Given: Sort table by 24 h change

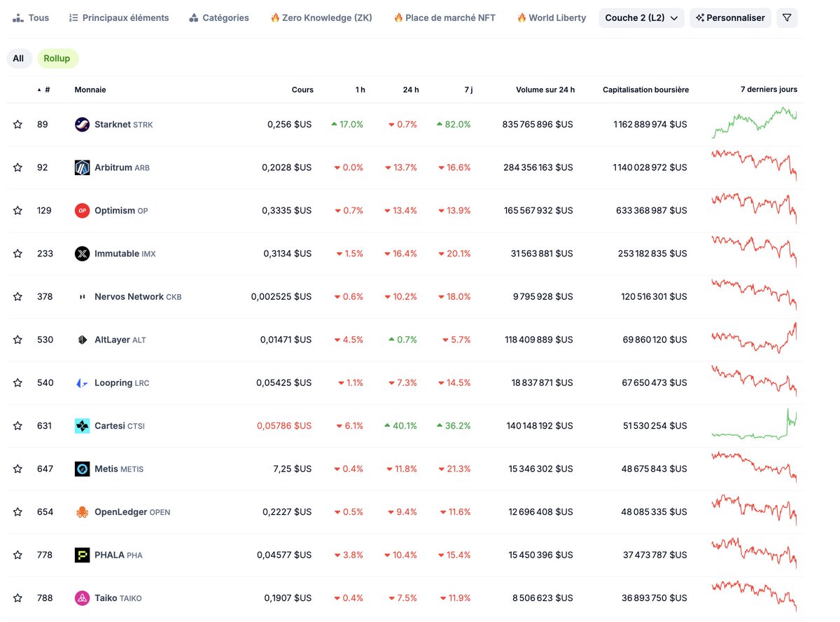Looking at the screenshot, I should click(x=411, y=90).
